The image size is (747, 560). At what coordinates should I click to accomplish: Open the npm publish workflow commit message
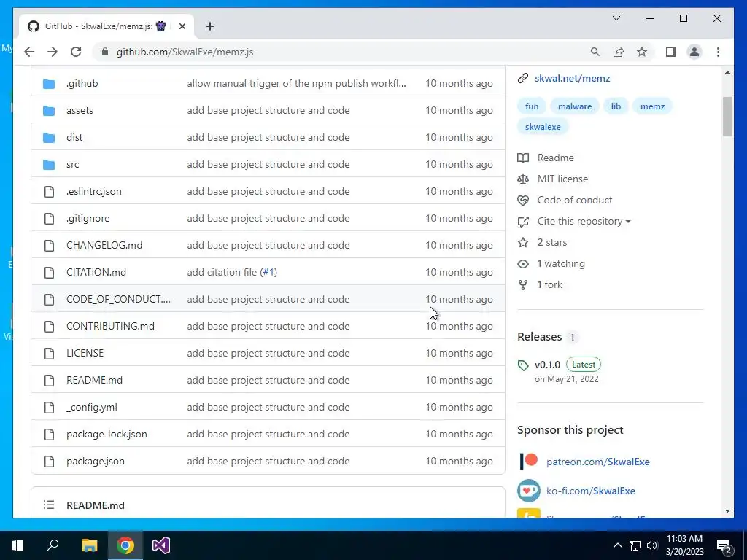(296, 83)
